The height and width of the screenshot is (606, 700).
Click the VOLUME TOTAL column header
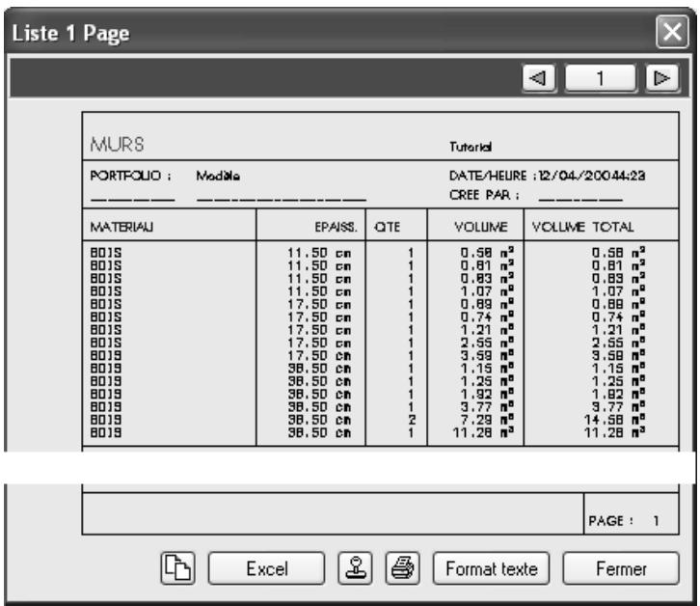pos(583,227)
